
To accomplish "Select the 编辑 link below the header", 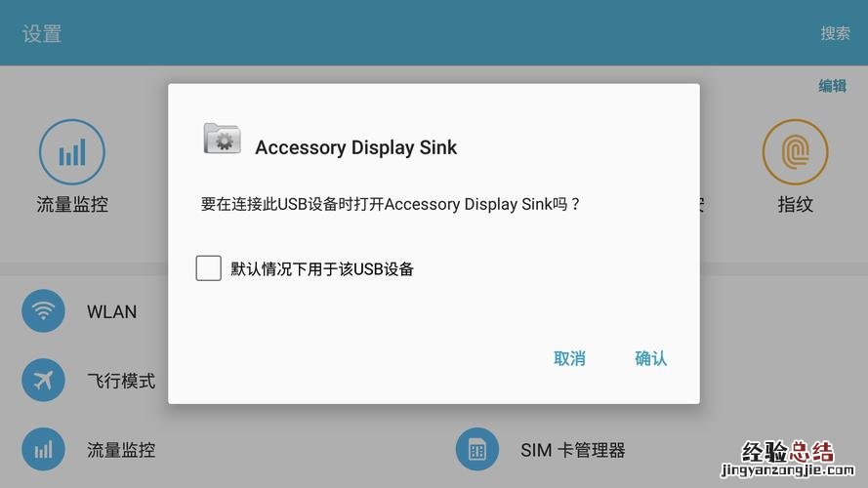I will click(x=833, y=86).
